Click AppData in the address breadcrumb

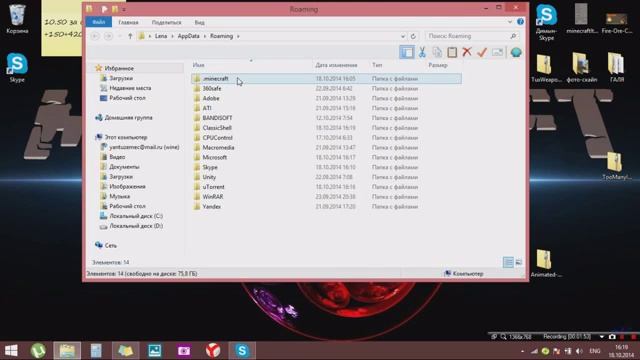pos(189,36)
